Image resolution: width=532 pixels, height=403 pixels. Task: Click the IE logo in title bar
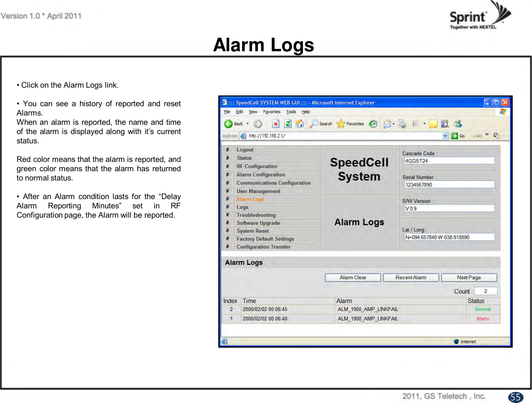pos(224,103)
